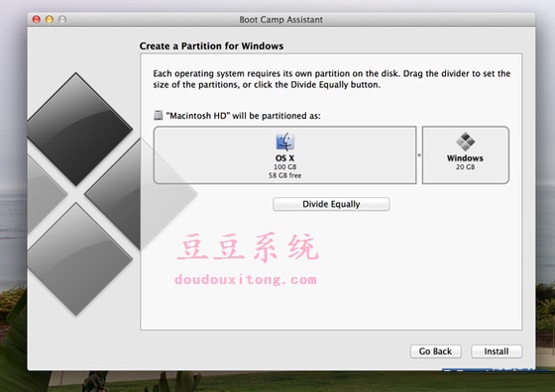
Task: Click the "58 GB free" text
Action: 285,175
